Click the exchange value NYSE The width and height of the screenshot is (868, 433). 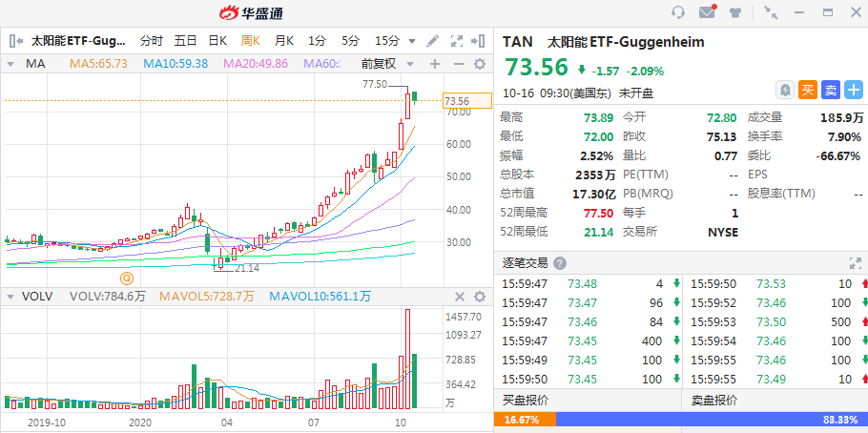point(723,232)
